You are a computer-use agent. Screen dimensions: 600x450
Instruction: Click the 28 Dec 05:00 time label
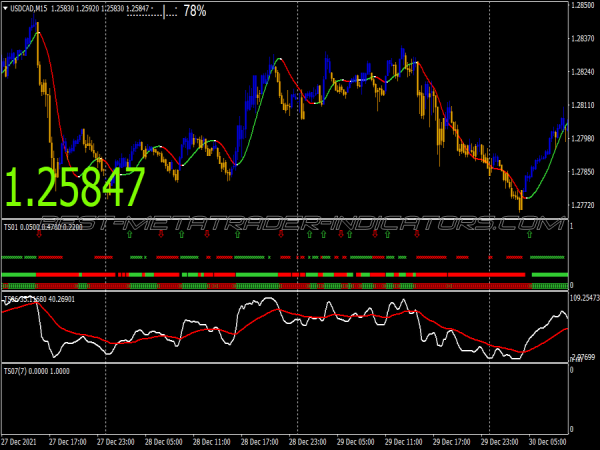163,442
